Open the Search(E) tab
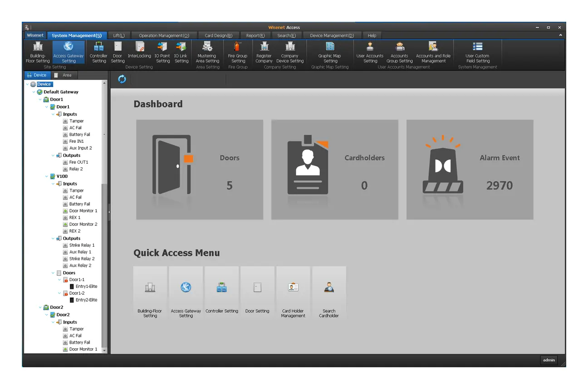This screenshot has width=588, height=389. click(287, 35)
